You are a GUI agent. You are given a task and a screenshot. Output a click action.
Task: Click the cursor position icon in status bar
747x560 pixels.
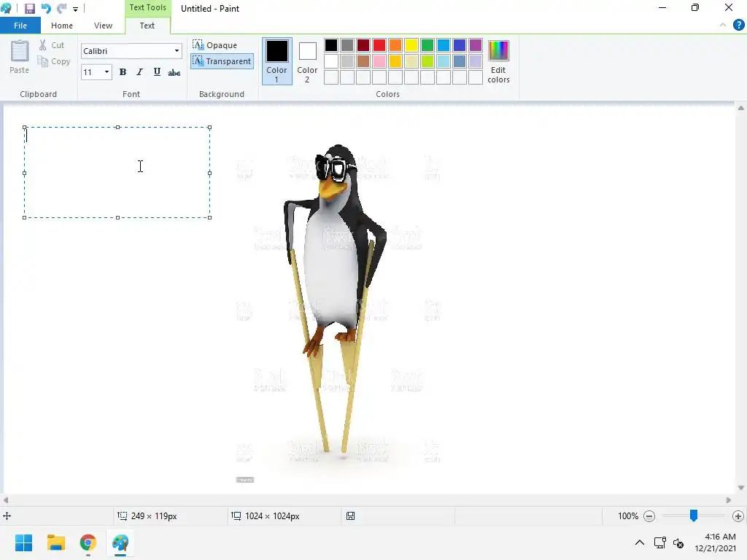pos(7,516)
